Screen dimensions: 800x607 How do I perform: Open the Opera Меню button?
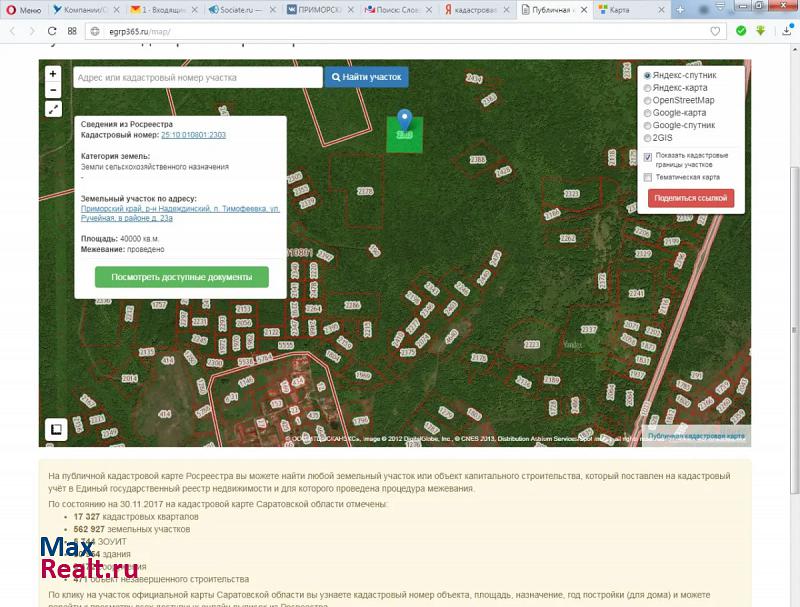24,9
